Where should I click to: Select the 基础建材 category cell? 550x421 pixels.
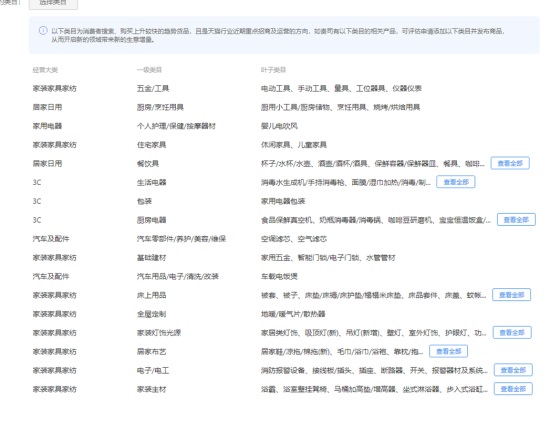[151, 258]
